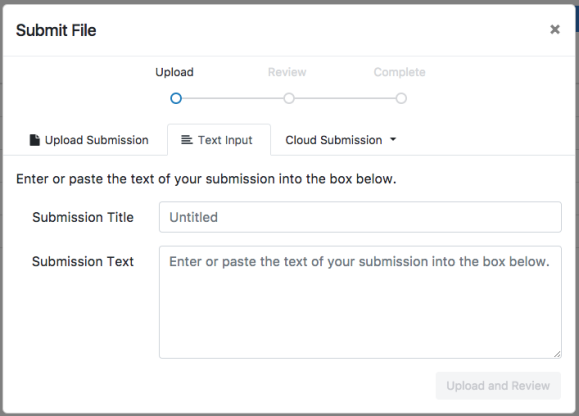This screenshot has width=579, height=416.
Task: Click the Cloud Submission caret arrow
Action: coord(393,140)
